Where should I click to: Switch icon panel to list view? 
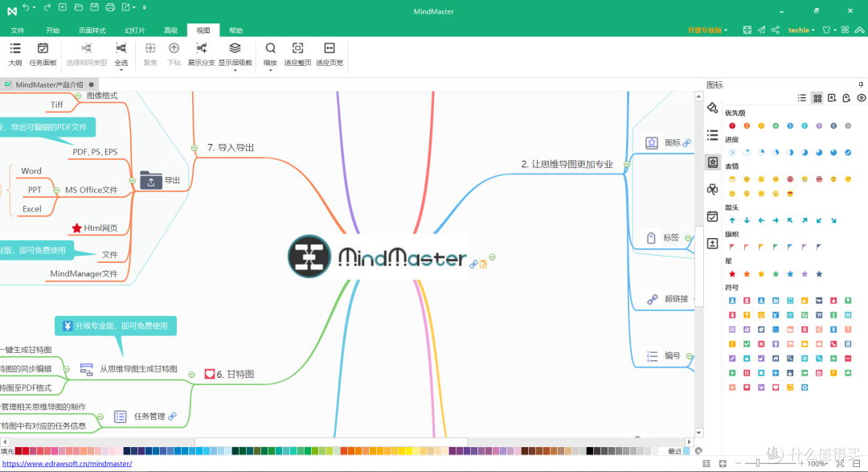801,98
